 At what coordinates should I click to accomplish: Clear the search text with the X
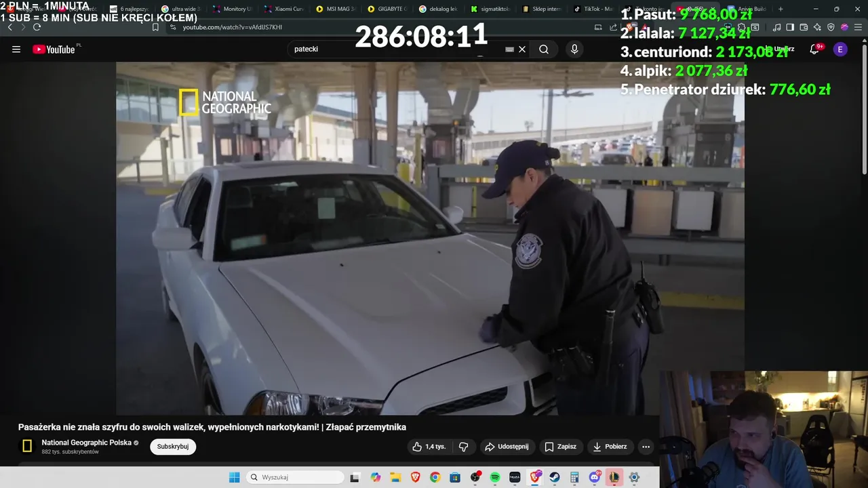522,49
